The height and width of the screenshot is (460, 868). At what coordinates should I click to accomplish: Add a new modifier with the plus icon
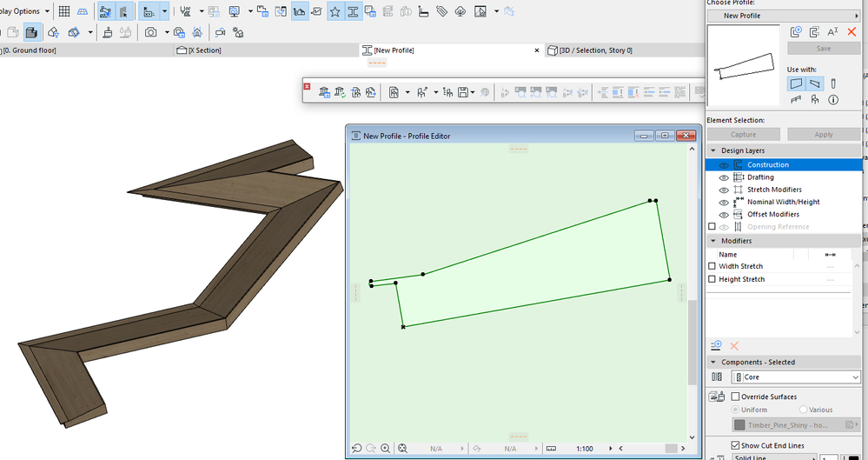click(x=717, y=345)
